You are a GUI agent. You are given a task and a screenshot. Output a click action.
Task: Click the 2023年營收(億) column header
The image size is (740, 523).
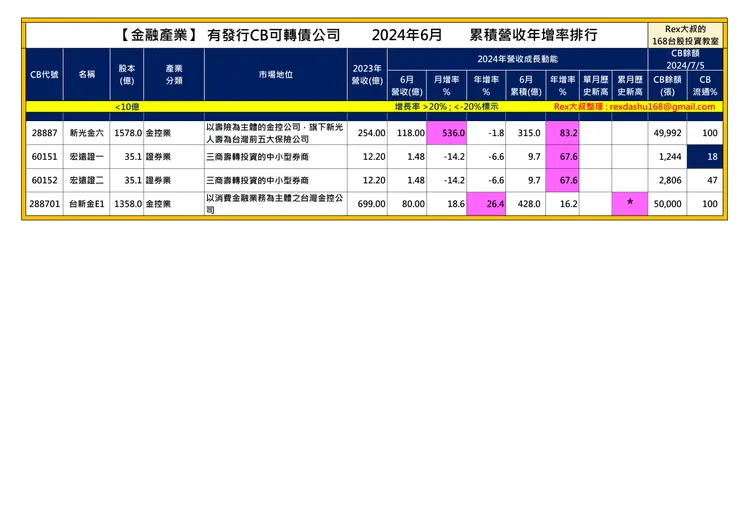coord(367,74)
